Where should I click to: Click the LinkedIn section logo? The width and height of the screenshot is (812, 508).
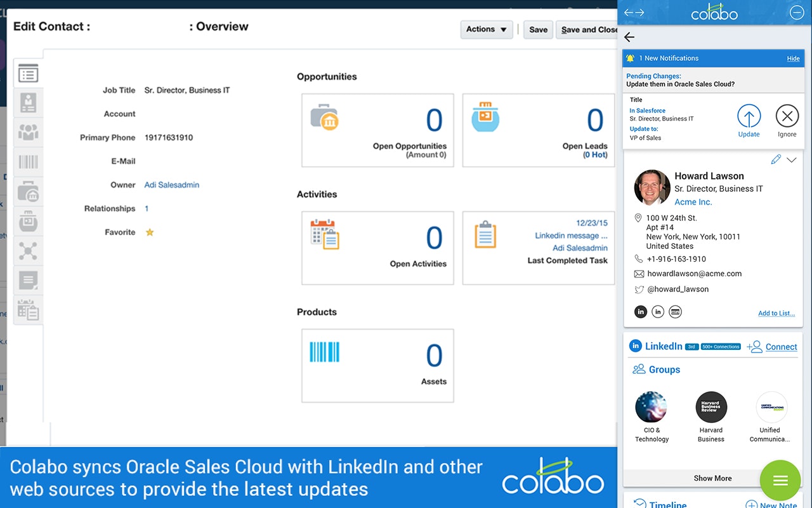(635, 346)
